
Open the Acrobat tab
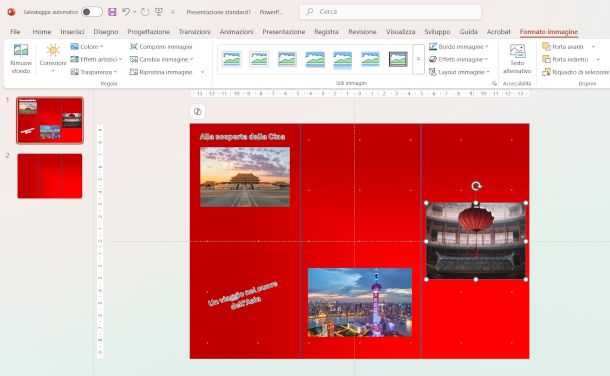click(x=498, y=31)
